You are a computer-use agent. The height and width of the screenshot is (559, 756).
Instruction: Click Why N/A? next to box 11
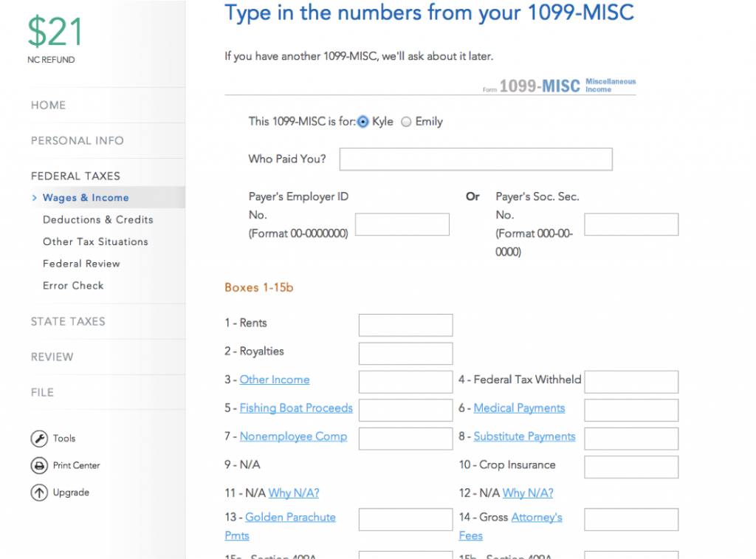292,493
